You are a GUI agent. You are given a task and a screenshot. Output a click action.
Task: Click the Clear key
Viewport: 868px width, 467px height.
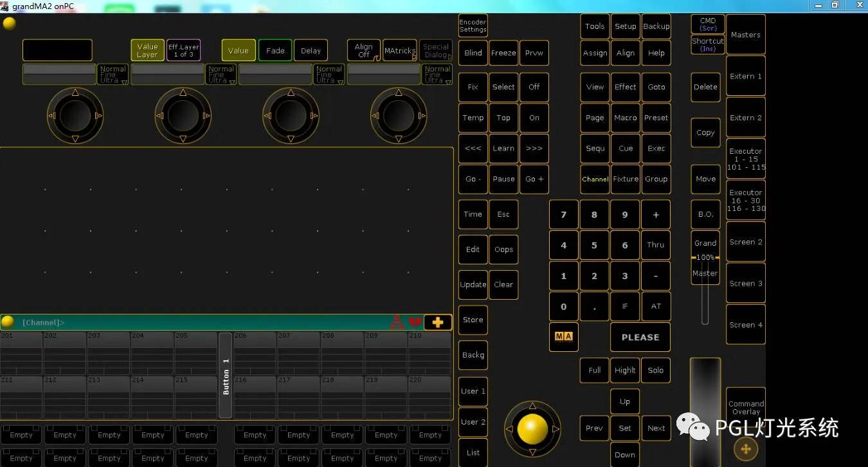click(x=503, y=284)
